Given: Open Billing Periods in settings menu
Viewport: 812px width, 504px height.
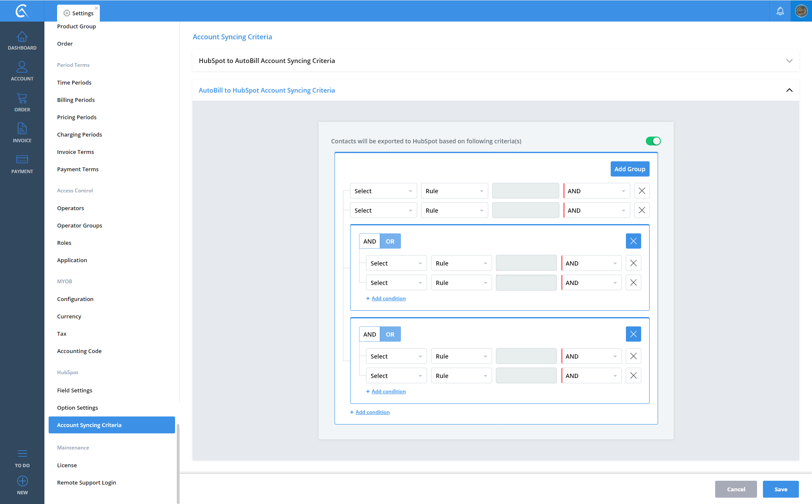Looking at the screenshot, I should 76,100.
